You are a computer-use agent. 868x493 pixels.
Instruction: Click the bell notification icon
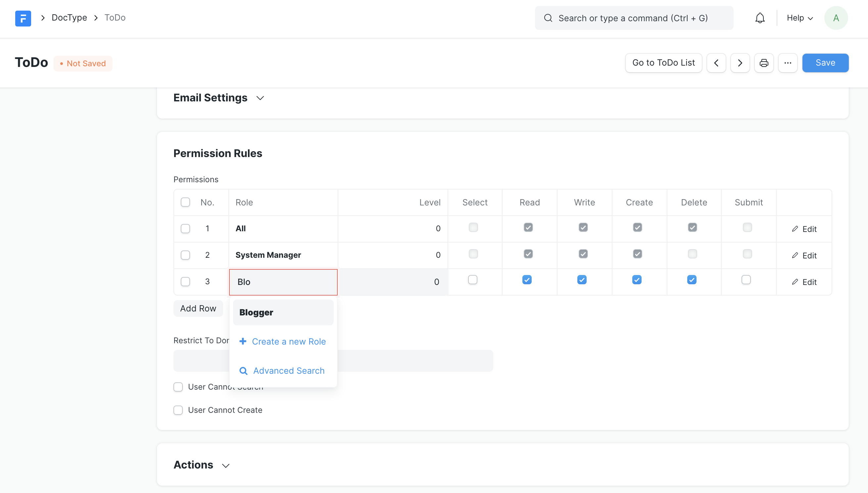759,18
